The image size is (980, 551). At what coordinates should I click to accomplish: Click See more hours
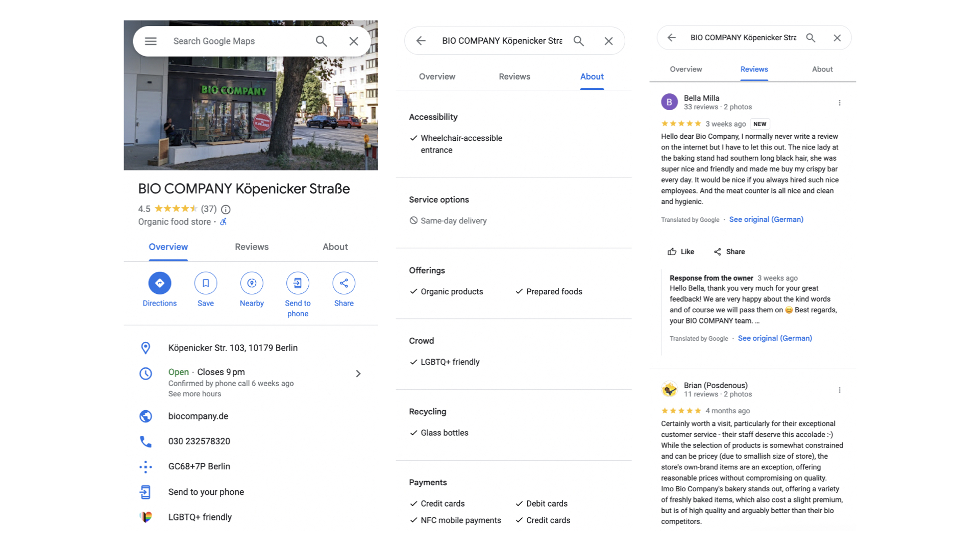tap(194, 394)
